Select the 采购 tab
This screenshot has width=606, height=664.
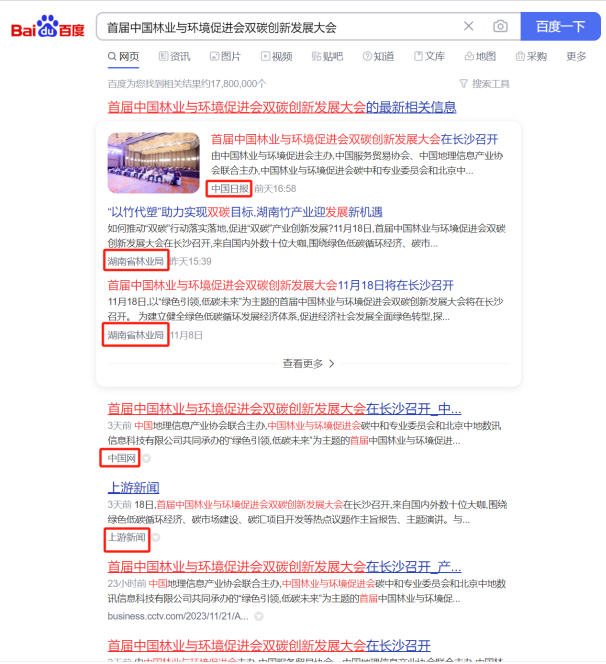[531, 56]
